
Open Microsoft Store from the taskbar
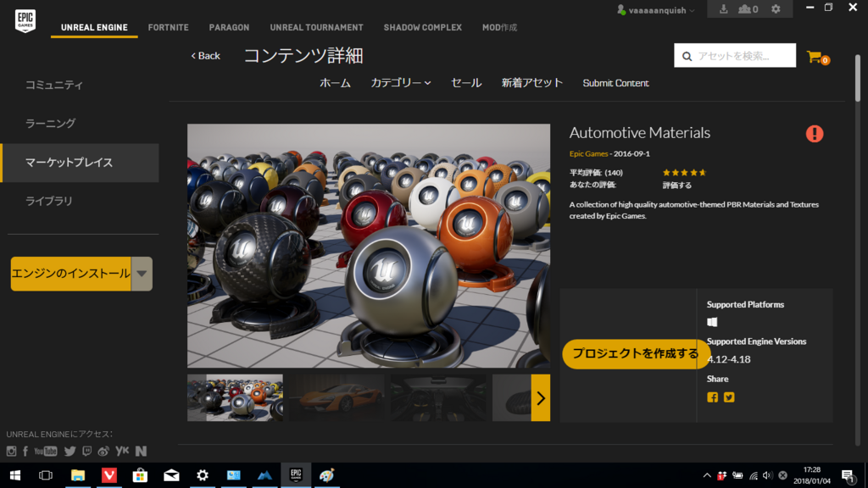pos(140,475)
